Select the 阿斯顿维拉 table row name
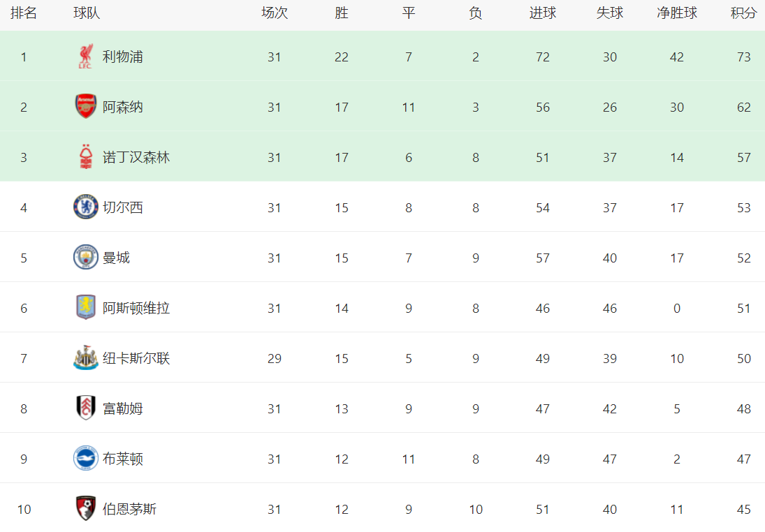765x532 pixels. 136,308
